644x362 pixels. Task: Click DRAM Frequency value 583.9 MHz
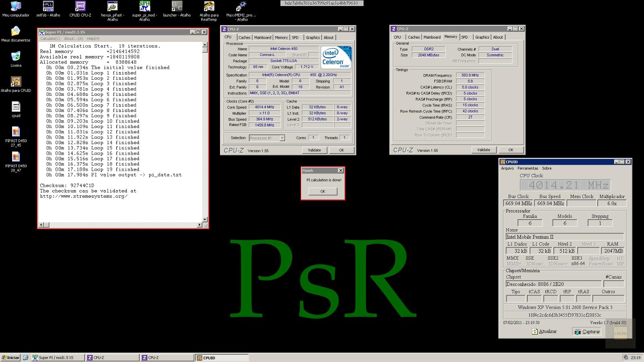pyautogui.click(x=470, y=75)
